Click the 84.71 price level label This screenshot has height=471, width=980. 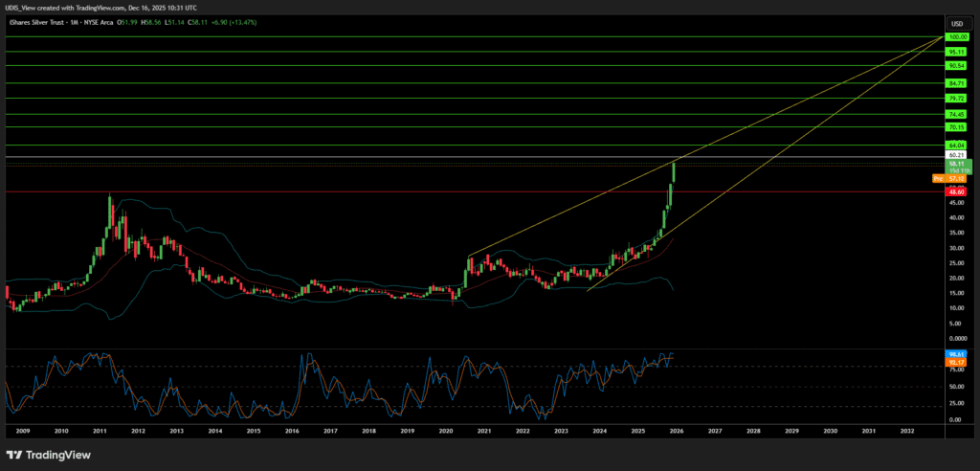coord(957,82)
